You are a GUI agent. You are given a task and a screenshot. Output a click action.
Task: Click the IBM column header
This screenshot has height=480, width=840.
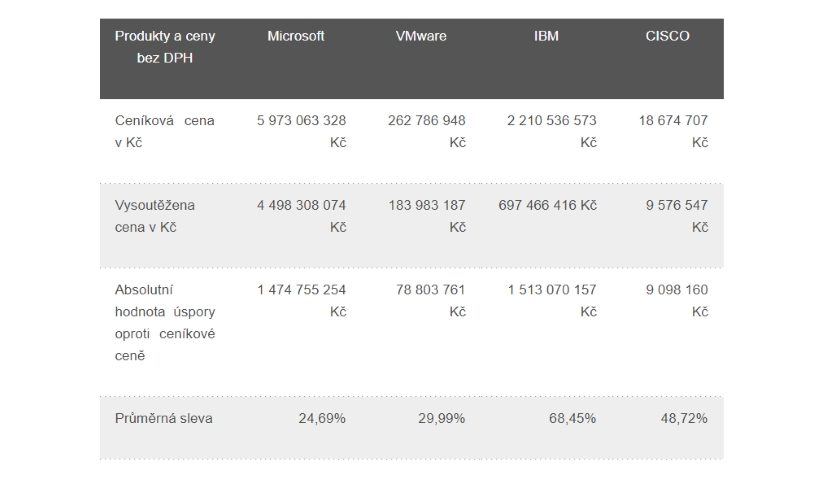546,36
